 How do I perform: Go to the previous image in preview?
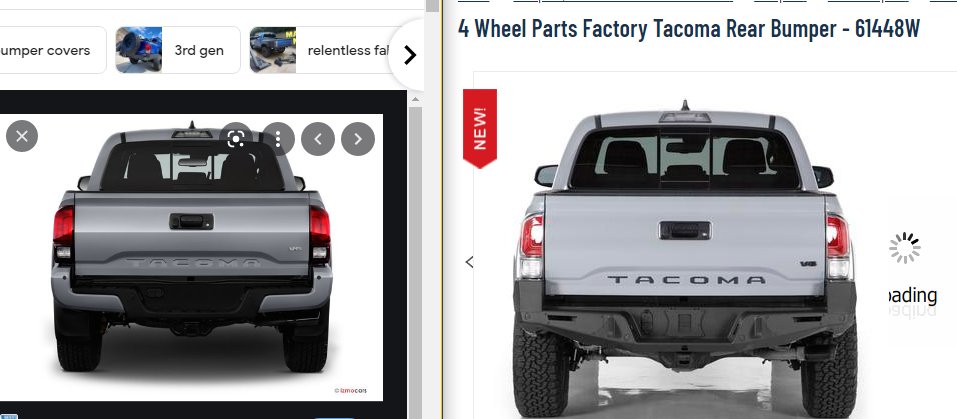point(317,139)
